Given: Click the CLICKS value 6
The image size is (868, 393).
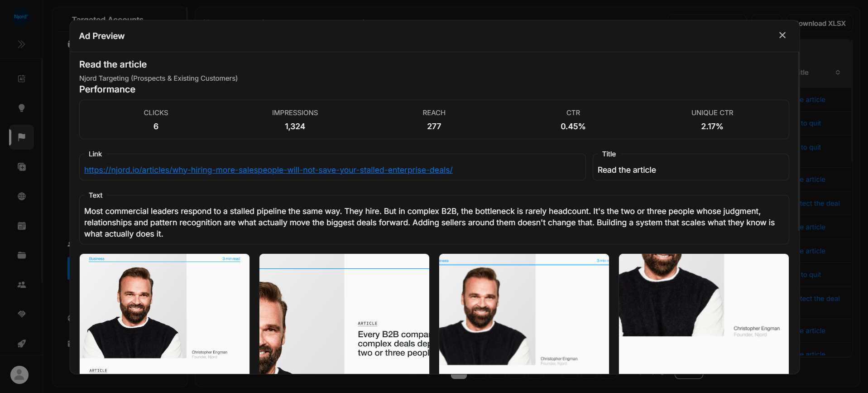Looking at the screenshot, I should 156,126.
